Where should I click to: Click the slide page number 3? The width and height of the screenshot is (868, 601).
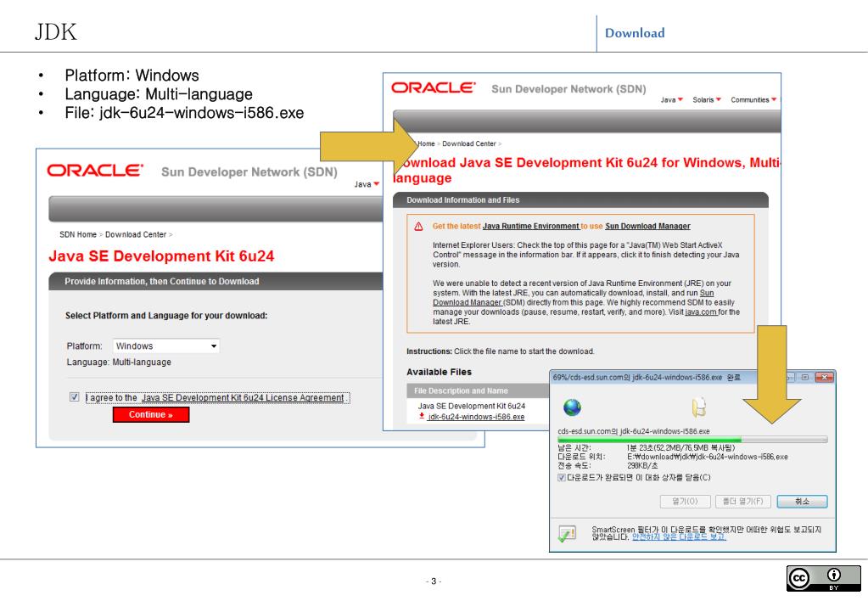(x=434, y=581)
